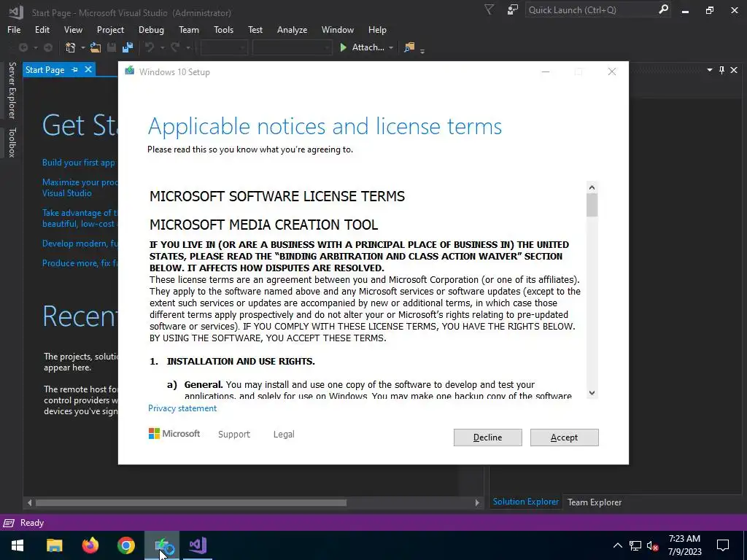Click the Open File folder icon in toolbar

[x=96, y=47]
